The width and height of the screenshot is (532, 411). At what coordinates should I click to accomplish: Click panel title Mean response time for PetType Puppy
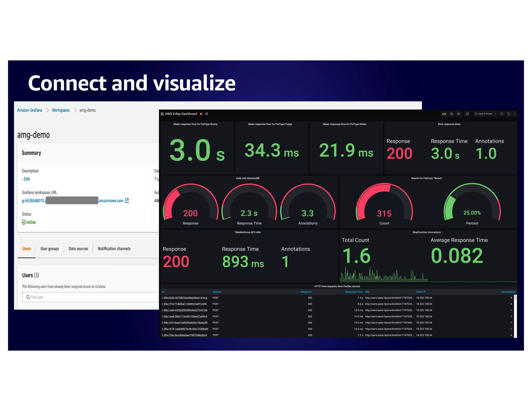pyautogui.click(x=270, y=124)
